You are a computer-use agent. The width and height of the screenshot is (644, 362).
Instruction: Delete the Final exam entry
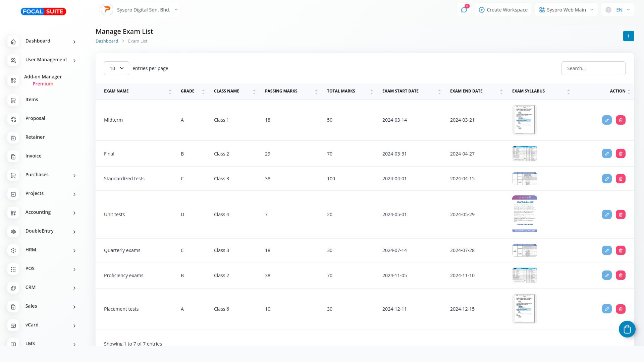point(620,154)
